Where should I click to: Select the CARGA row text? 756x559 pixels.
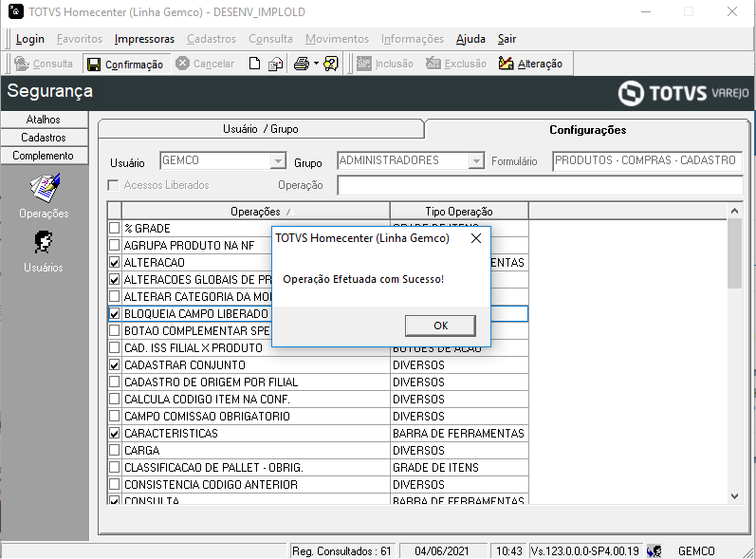(141, 451)
